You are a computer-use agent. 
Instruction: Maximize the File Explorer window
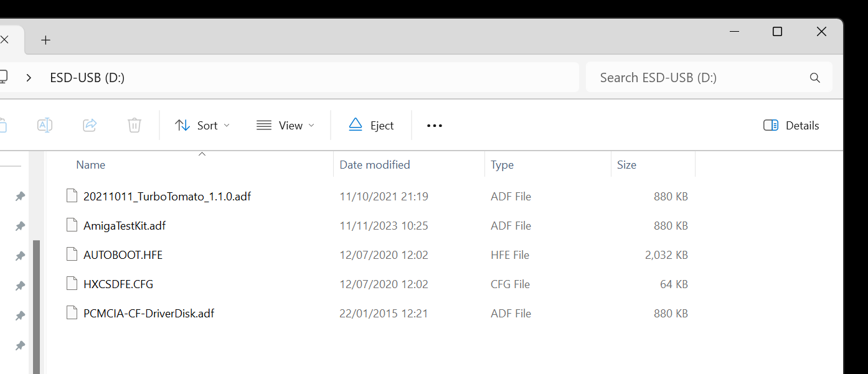click(x=777, y=32)
